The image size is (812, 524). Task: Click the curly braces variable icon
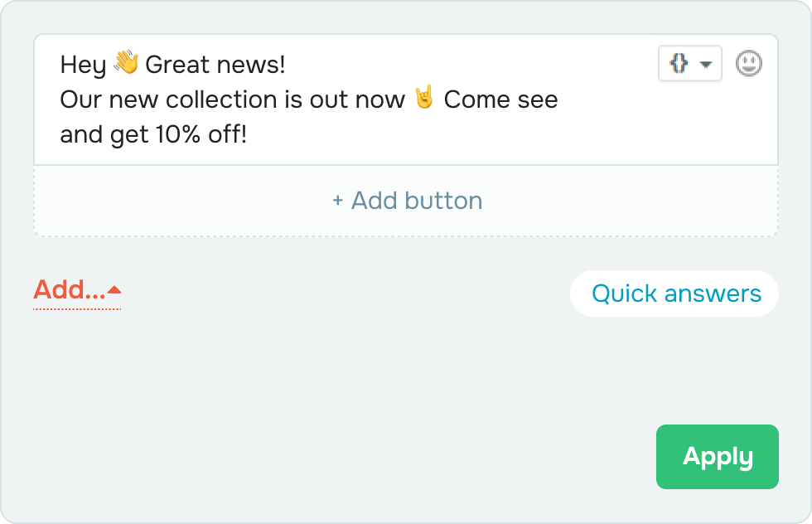point(679,64)
